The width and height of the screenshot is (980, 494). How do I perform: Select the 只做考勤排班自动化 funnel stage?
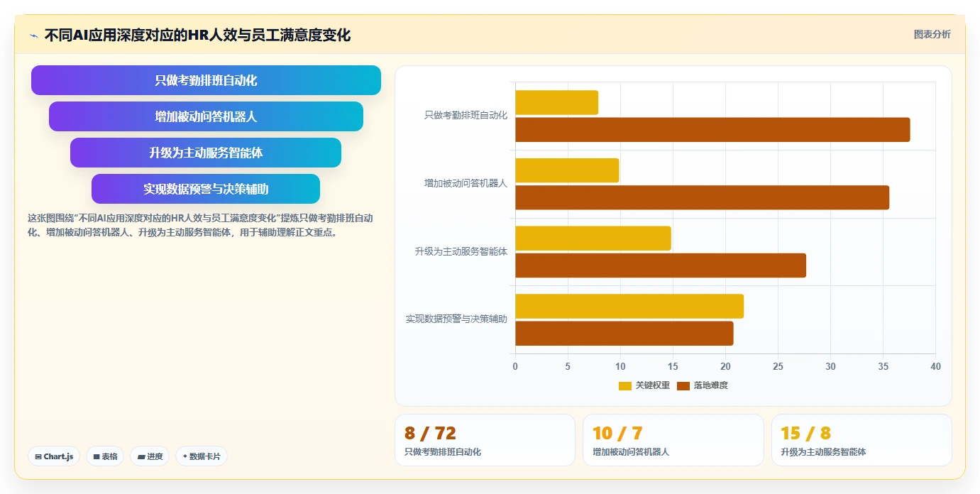[206, 80]
